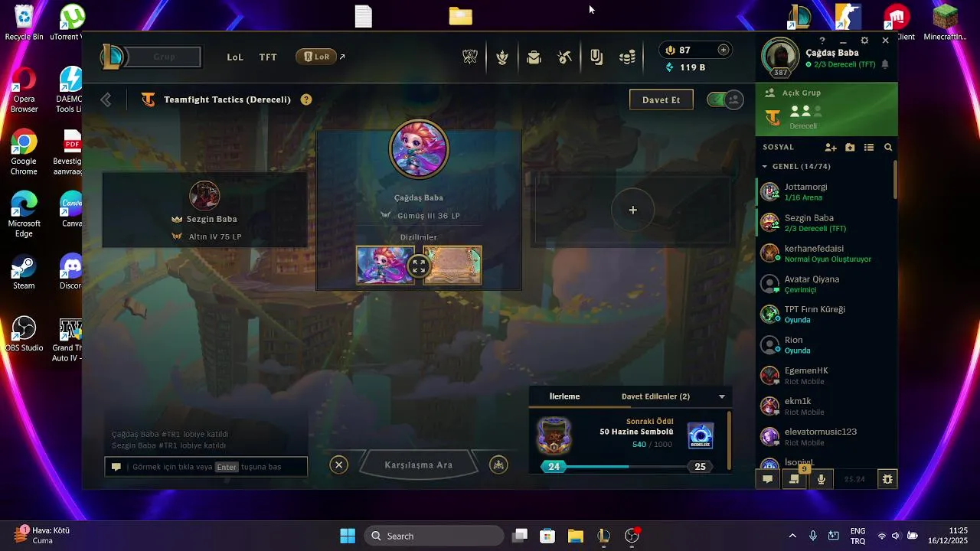Switch to the TFT tab
The height and width of the screenshot is (551, 980).
pos(268,57)
